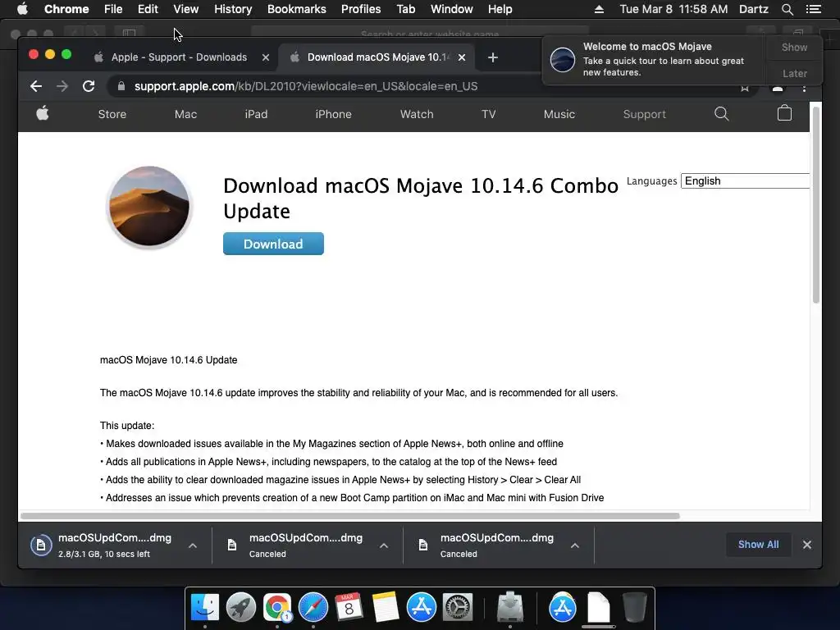Open the TV navigation link

click(x=489, y=114)
